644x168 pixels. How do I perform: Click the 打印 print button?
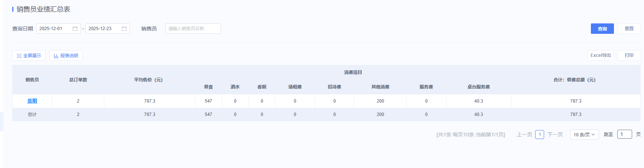coord(629,55)
